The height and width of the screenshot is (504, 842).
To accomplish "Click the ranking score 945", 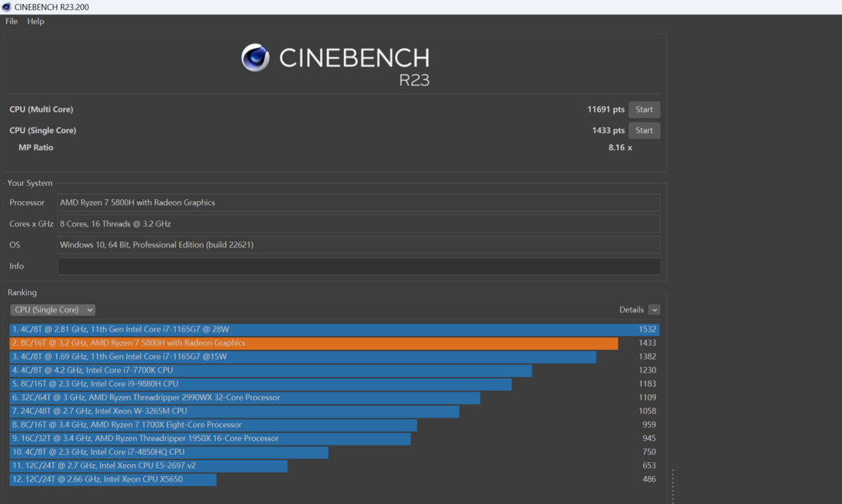I will point(649,439).
